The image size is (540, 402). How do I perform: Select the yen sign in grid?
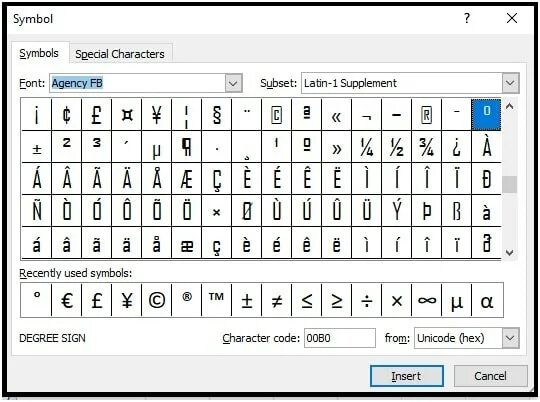point(156,115)
